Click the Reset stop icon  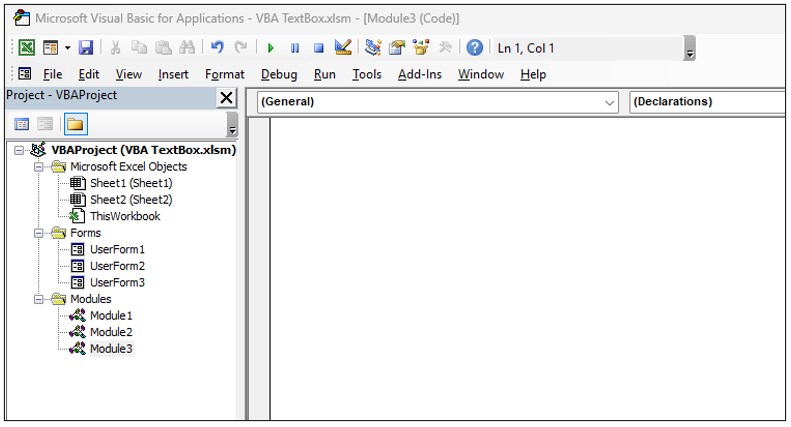(318, 48)
